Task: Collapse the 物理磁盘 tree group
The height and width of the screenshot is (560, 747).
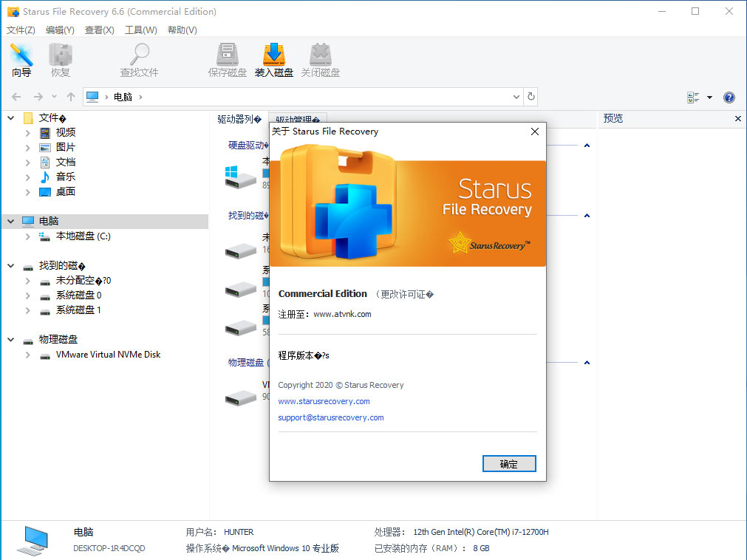Action: 11,340
